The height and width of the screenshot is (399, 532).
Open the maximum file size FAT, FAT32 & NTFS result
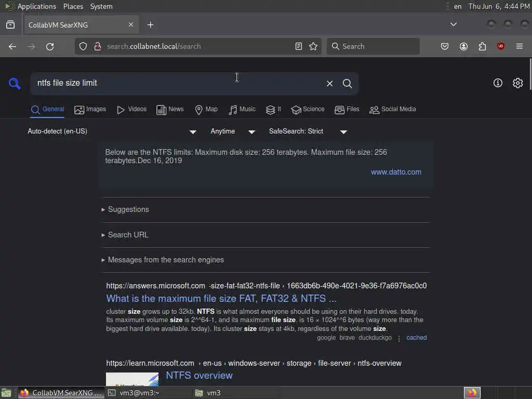pyautogui.click(x=221, y=299)
